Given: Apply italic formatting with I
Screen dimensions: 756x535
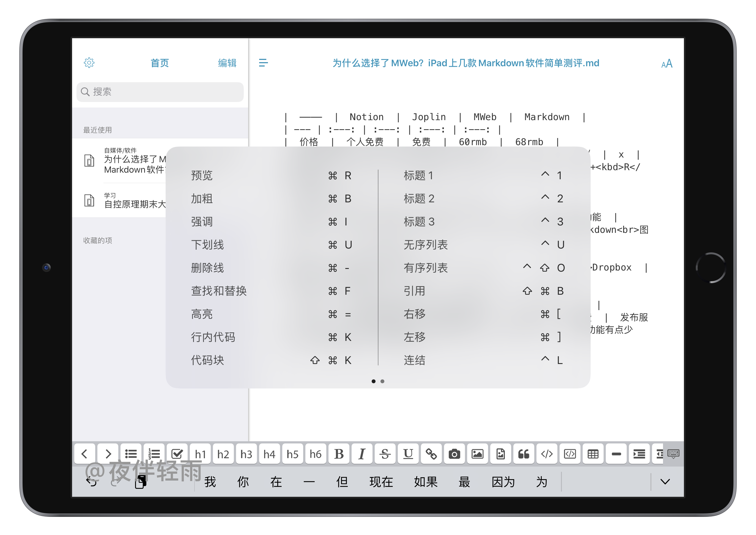Looking at the screenshot, I should pos(362,454).
